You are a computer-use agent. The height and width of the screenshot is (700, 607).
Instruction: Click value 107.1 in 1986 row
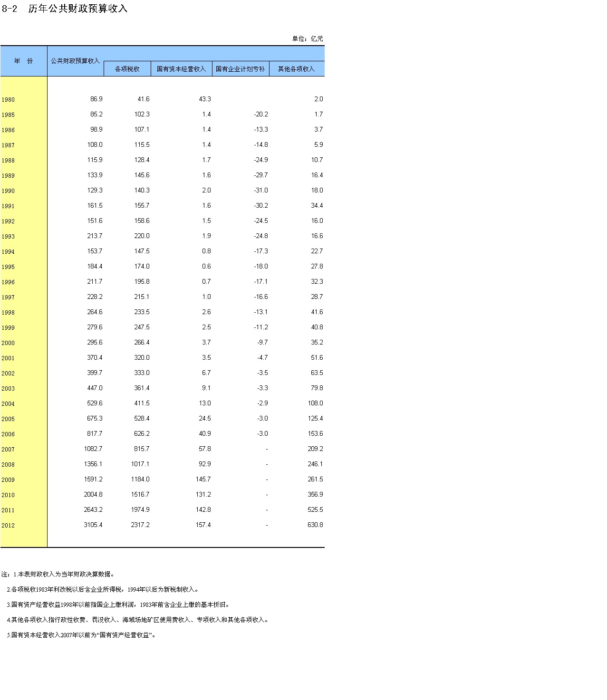(x=142, y=130)
